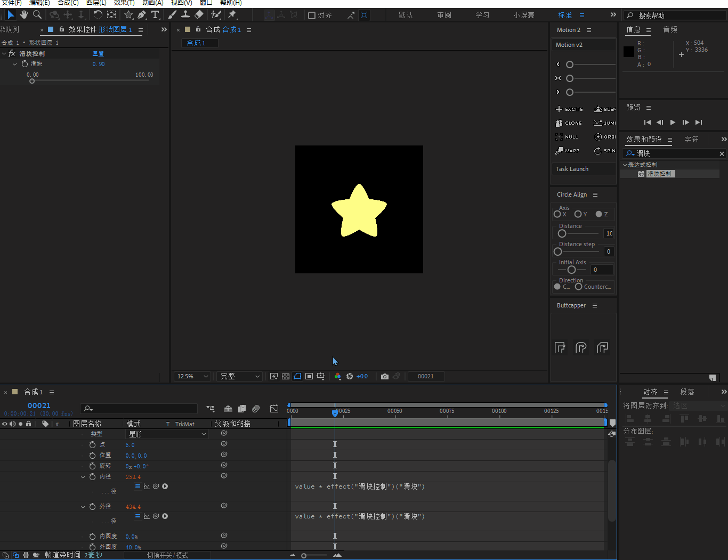Select the Zoom magnifier tool
The height and width of the screenshot is (560, 728).
coord(37,15)
